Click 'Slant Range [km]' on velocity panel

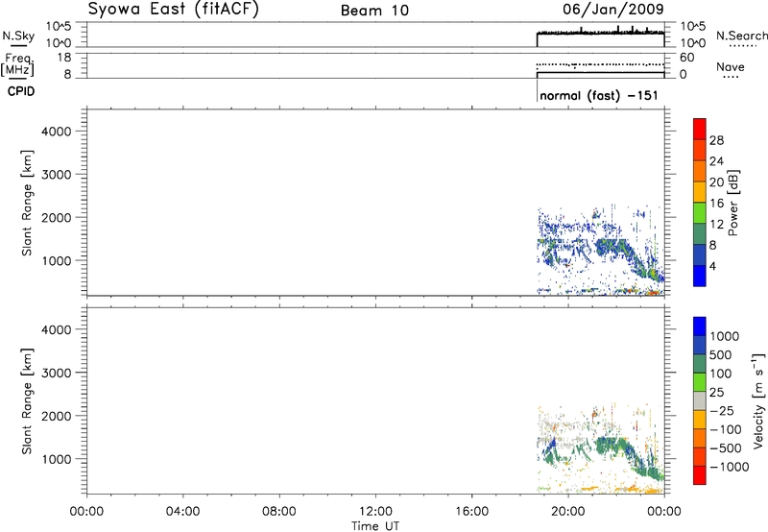27,401
